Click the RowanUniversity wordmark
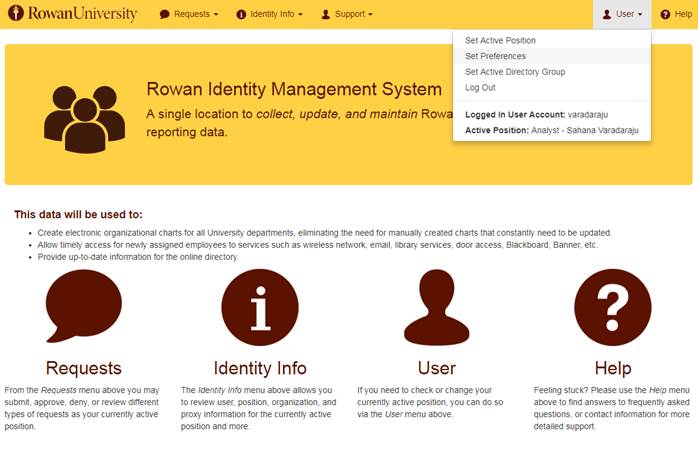Image resolution: width=698 pixels, height=472 pixels. coord(82,13)
